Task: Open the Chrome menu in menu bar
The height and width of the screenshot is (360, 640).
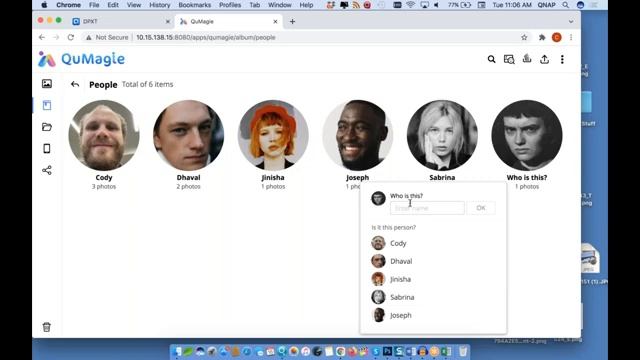Action: coord(68,5)
